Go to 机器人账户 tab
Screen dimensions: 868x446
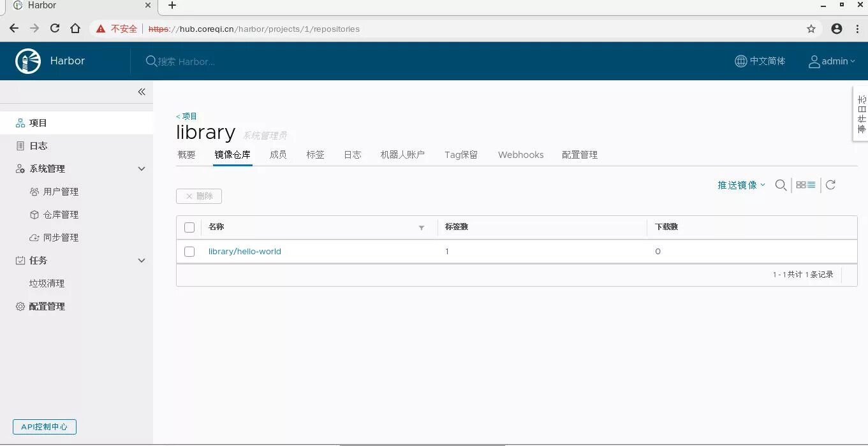(402, 155)
